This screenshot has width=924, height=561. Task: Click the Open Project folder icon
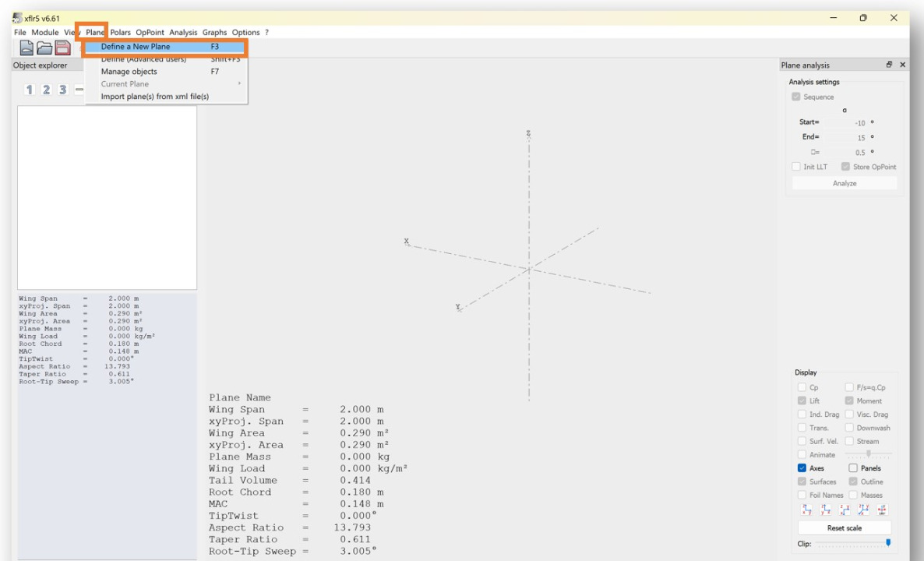click(44, 48)
